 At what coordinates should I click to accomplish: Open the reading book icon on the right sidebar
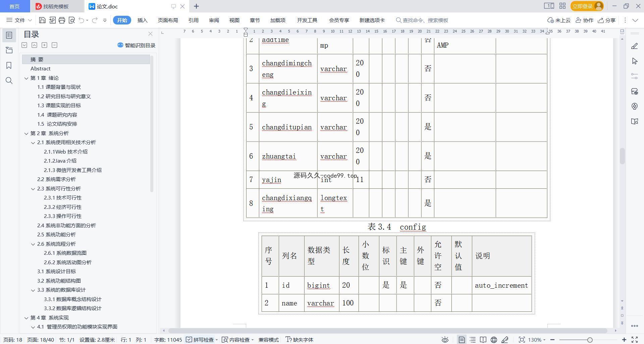point(634,121)
